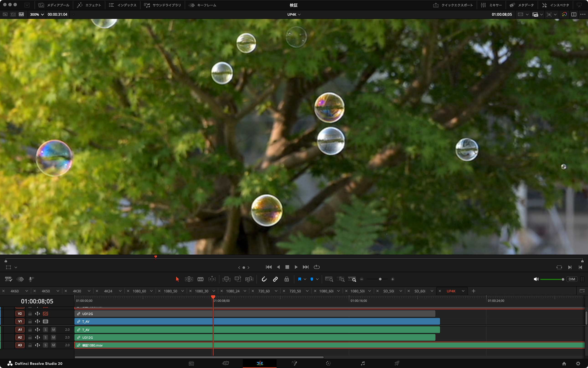Image resolution: width=588 pixels, height=368 pixels.
Task: Open the Deliver page rocket icon
Action: click(397, 363)
